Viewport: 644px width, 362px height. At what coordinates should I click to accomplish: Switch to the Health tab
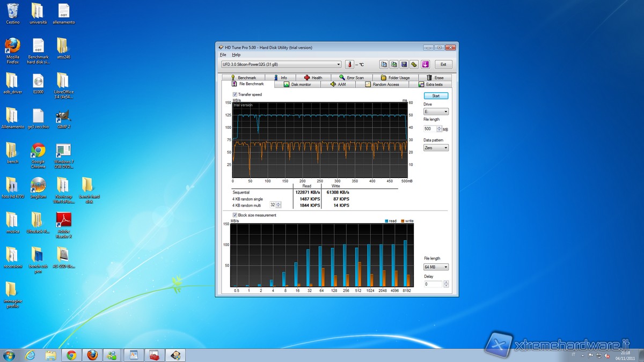313,78
